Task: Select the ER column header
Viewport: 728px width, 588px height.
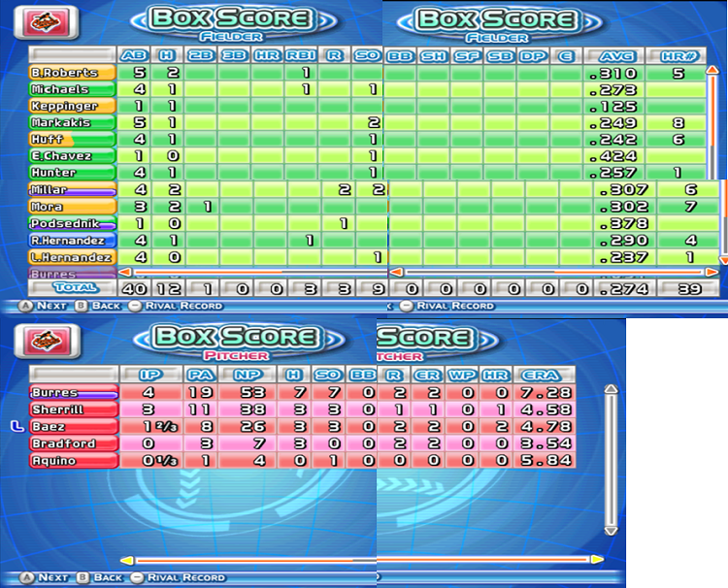Action: (428, 375)
